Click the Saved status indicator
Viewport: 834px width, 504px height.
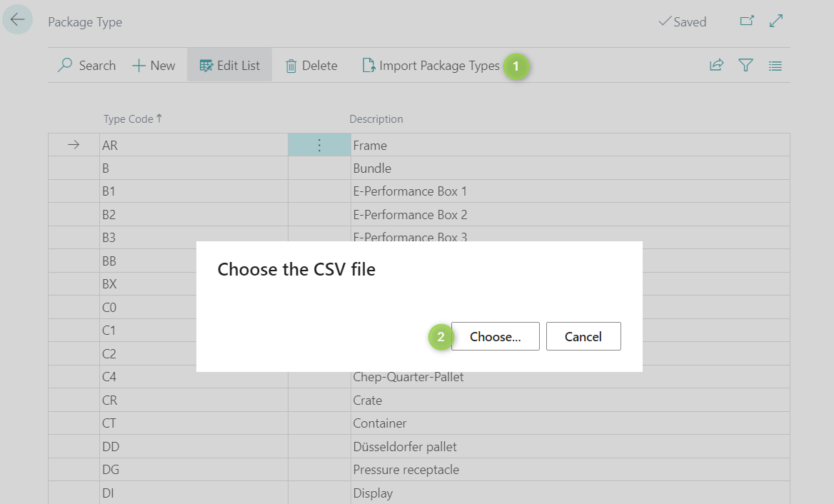pos(682,22)
